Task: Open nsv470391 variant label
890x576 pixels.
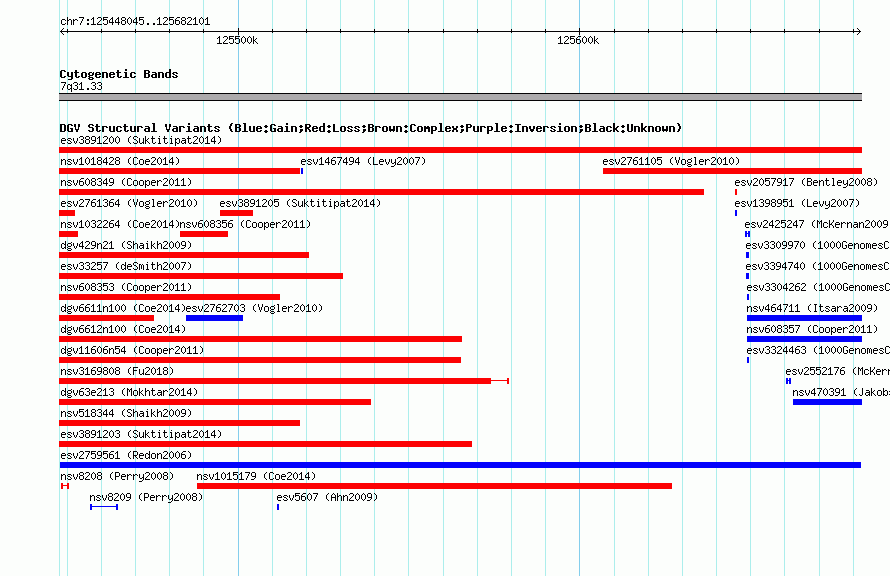Action: tap(841, 392)
